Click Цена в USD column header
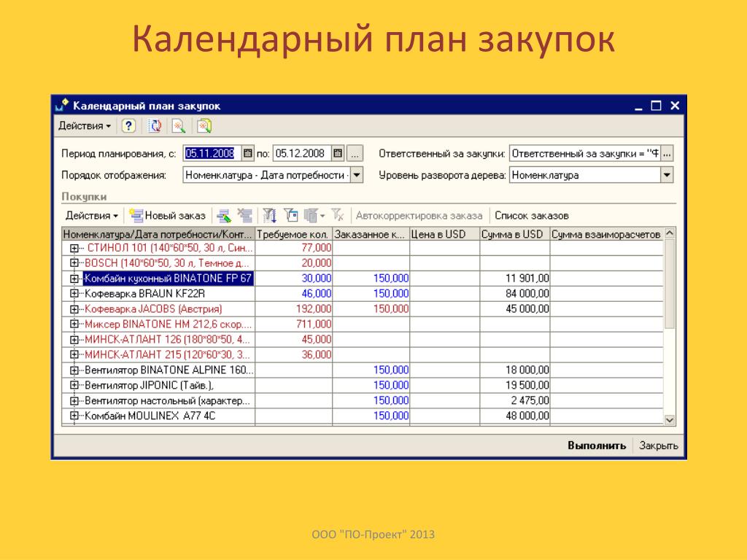This screenshot has width=747, height=560. [444, 234]
